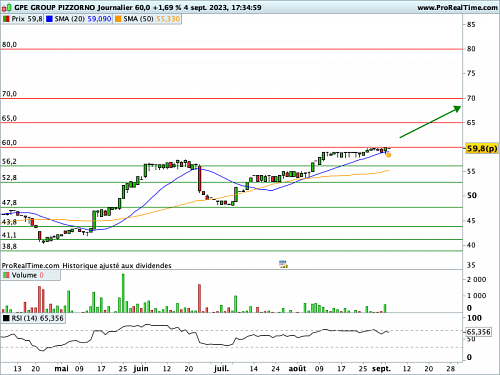The height and width of the screenshot is (375, 500).
Task: Click the juin label on time axis
Action: point(141,369)
